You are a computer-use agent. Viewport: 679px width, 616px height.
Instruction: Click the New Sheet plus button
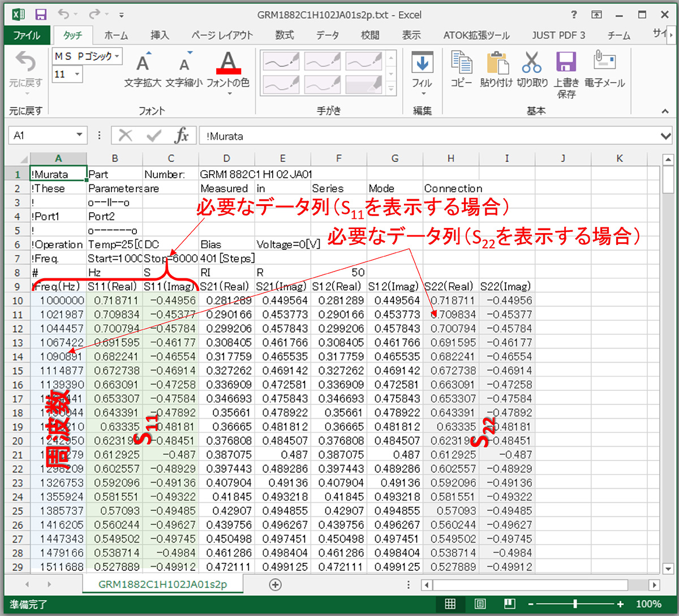(275, 584)
